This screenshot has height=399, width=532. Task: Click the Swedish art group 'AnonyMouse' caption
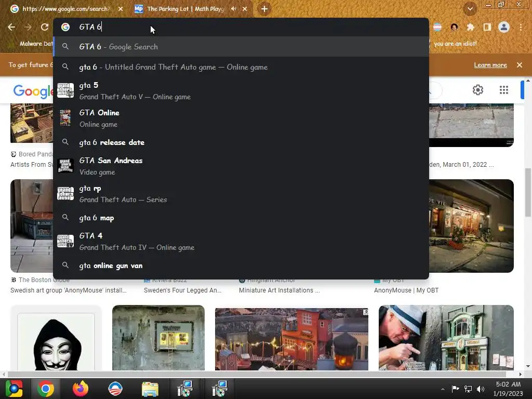(x=68, y=290)
